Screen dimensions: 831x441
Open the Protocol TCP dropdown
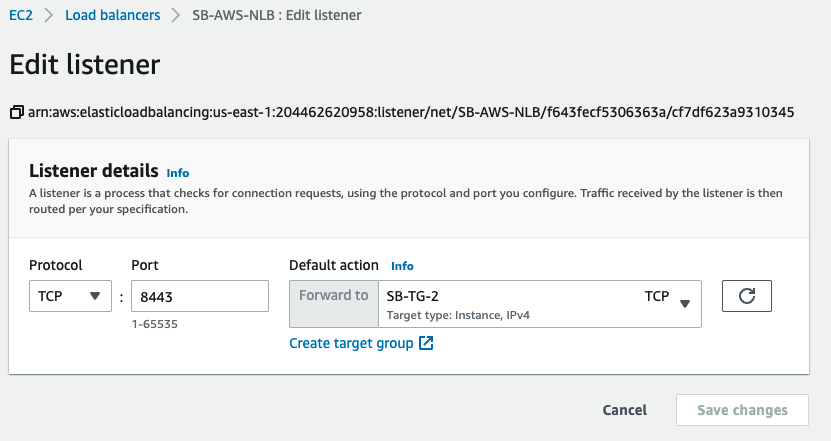click(x=69, y=296)
